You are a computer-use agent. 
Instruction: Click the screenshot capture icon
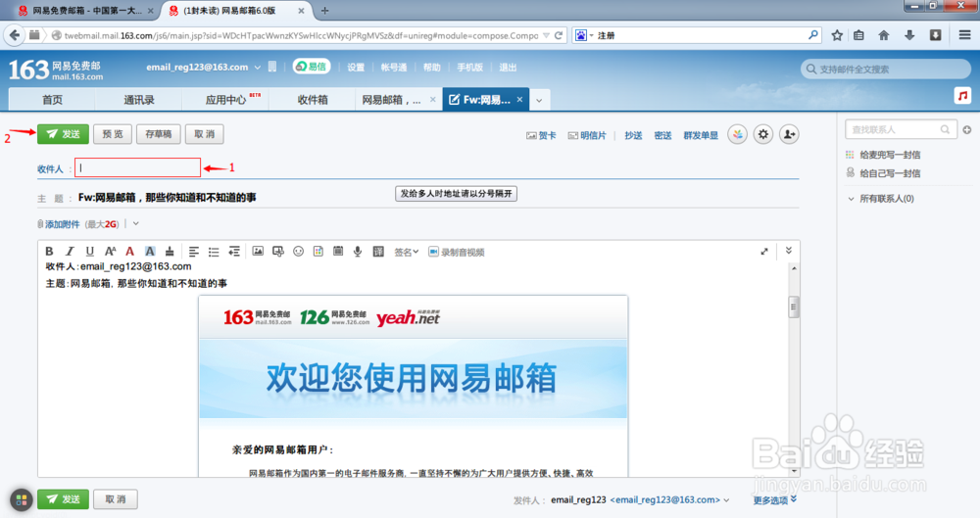[x=278, y=252]
